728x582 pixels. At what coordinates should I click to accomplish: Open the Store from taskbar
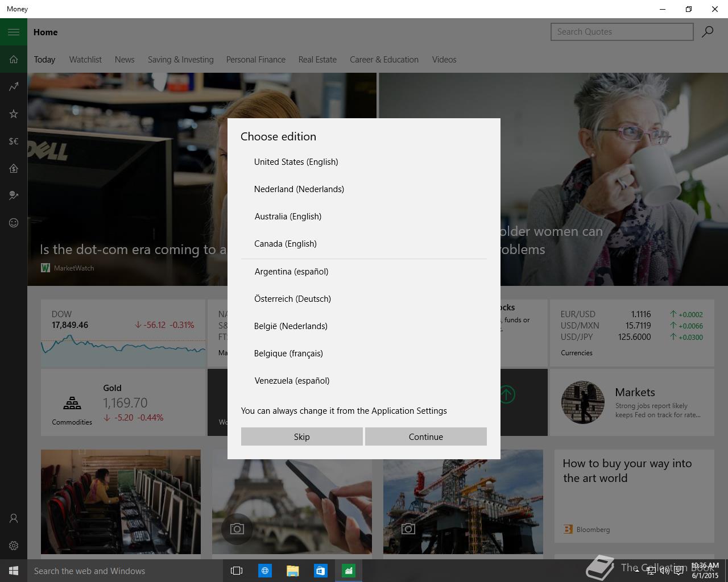[320, 571]
